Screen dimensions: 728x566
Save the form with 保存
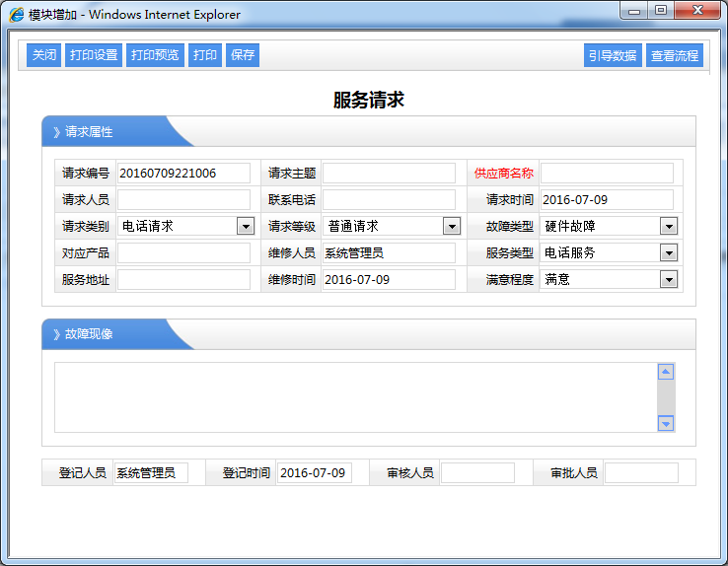(x=243, y=55)
